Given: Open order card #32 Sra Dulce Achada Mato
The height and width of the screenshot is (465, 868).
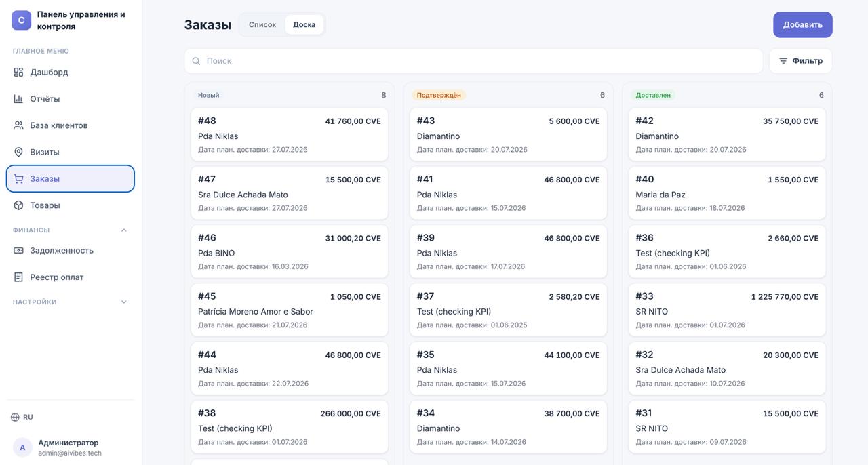Looking at the screenshot, I should [727, 368].
